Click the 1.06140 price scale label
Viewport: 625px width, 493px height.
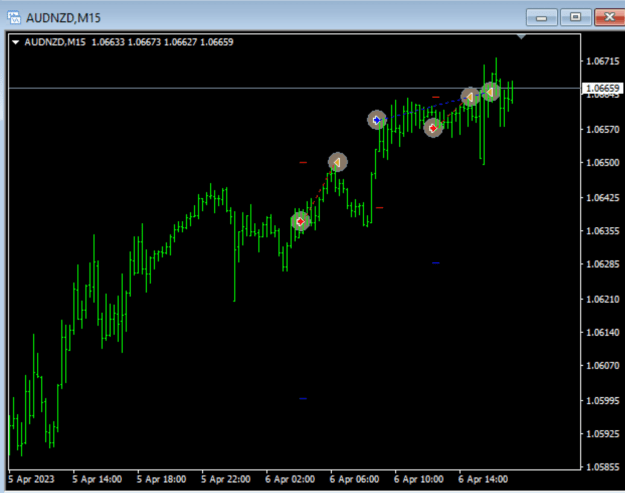pyautogui.click(x=603, y=332)
